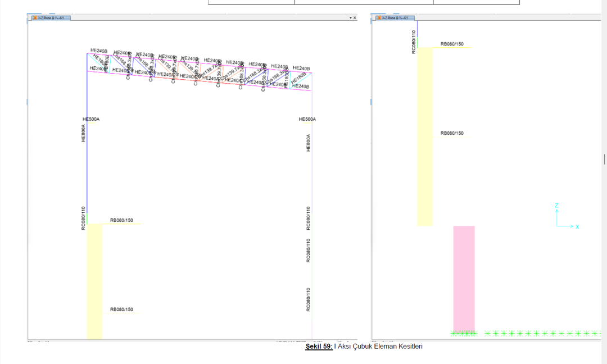Click the left view's upper RB080/150 label
Screen dimensions: 607x364
(x=121, y=220)
